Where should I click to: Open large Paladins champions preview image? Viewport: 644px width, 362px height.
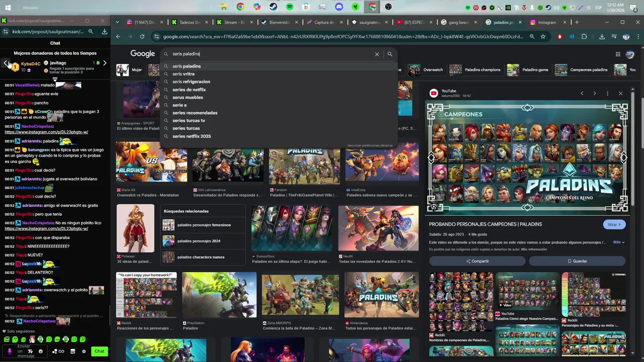pyautogui.click(x=527, y=158)
